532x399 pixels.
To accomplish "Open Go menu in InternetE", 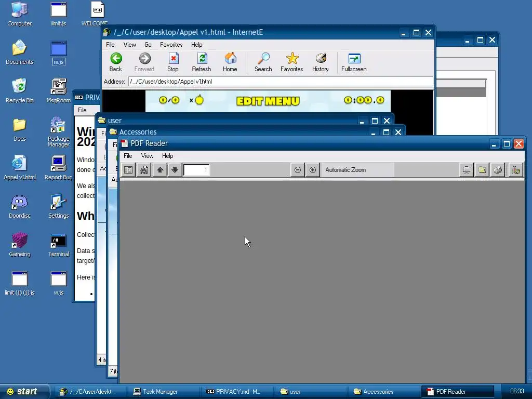I will (x=148, y=45).
